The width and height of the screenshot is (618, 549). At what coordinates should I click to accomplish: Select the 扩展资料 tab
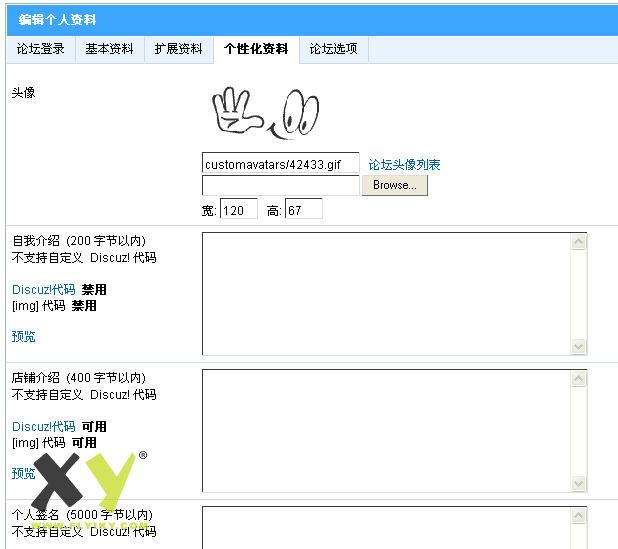click(179, 49)
